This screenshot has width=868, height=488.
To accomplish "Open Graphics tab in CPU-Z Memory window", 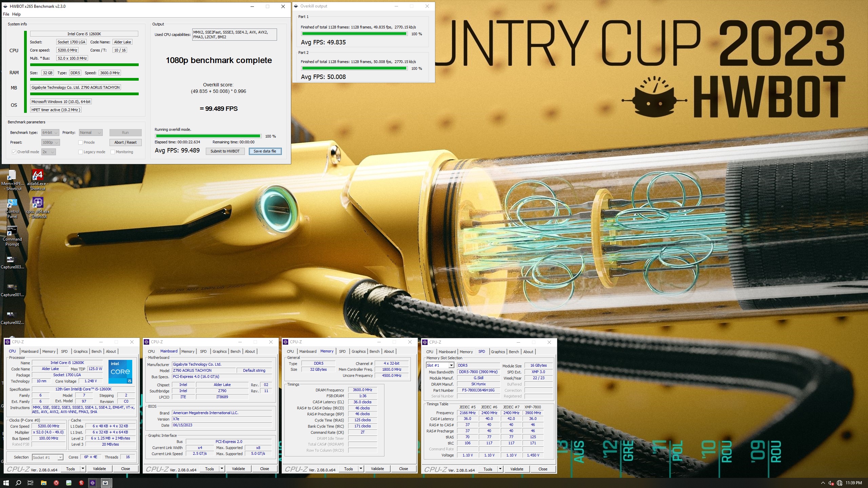I will pos(358,351).
